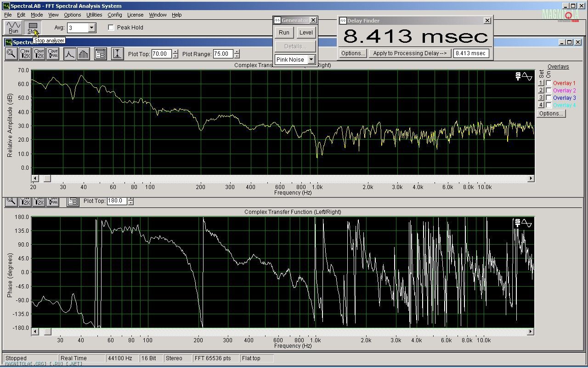The height and width of the screenshot is (368, 588).
Task: Zoom in 2X on the spectrum plot
Action: pos(25,54)
